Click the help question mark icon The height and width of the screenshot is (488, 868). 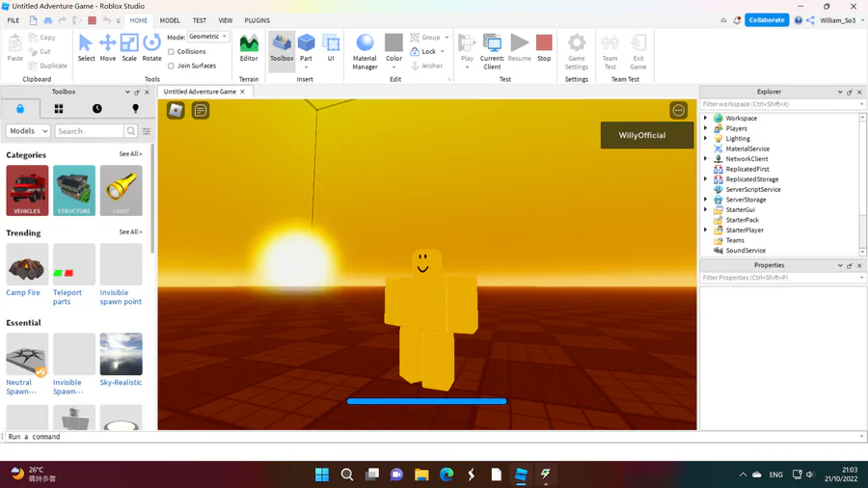[x=798, y=20]
